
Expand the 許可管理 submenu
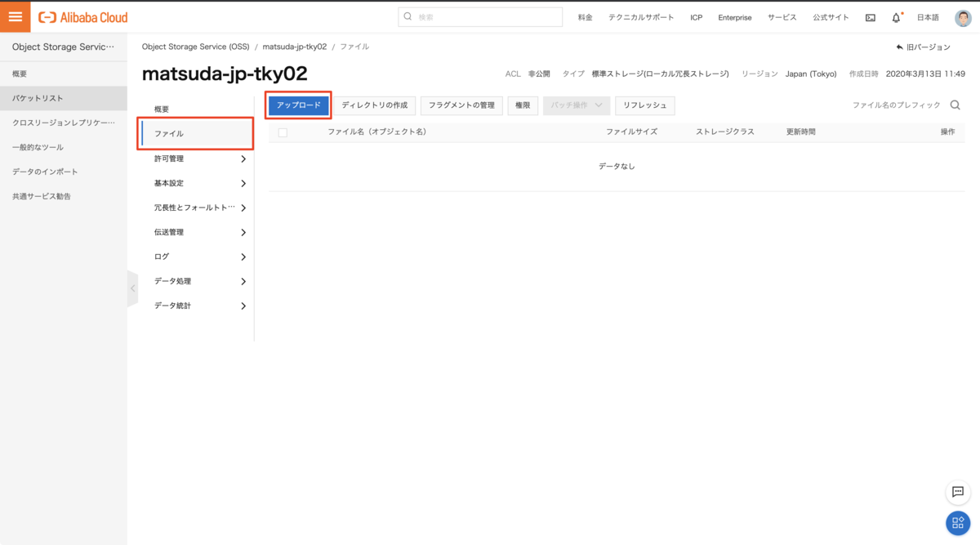[x=243, y=159]
